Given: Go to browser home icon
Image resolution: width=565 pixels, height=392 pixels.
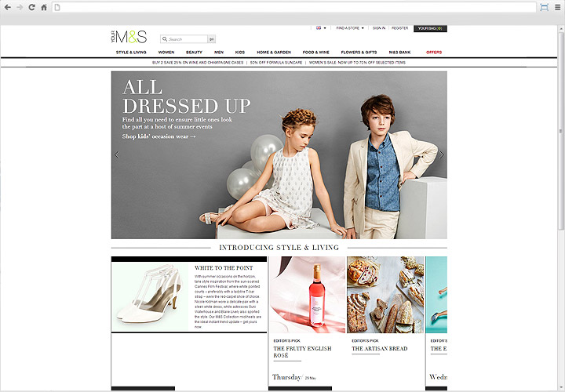Looking at the screenshot, I should click(44, 7).
